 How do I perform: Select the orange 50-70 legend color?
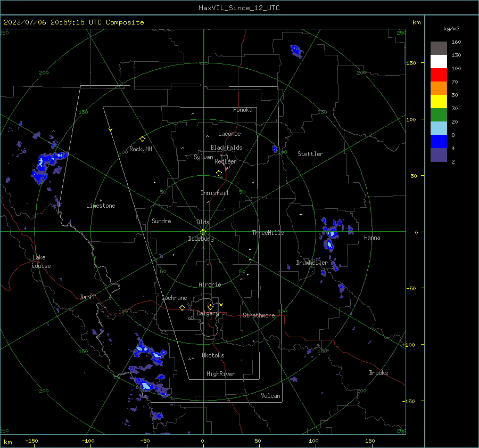pyautogui.click(x=439, y=88)
